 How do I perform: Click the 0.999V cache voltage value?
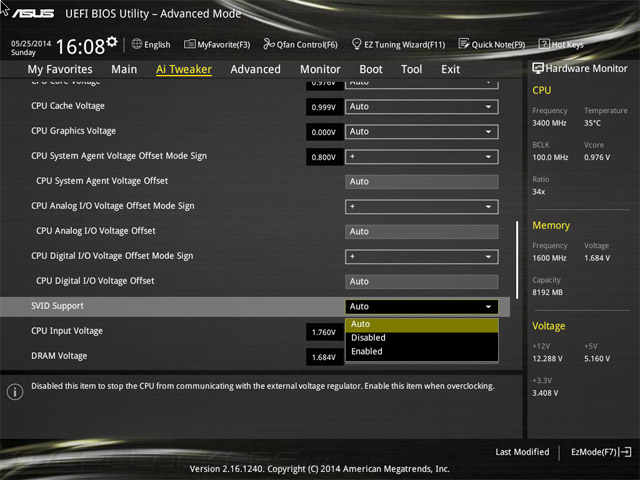click(324, 107)
